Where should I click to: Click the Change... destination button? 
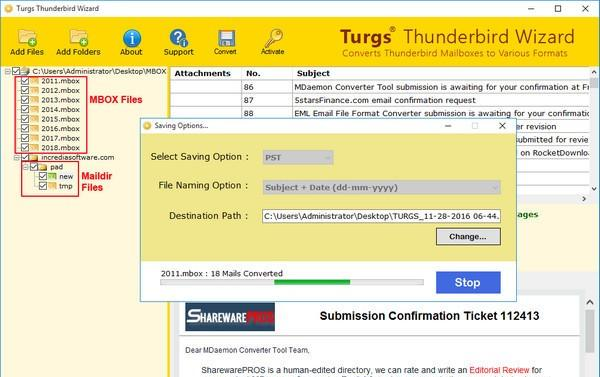(468, 237)
